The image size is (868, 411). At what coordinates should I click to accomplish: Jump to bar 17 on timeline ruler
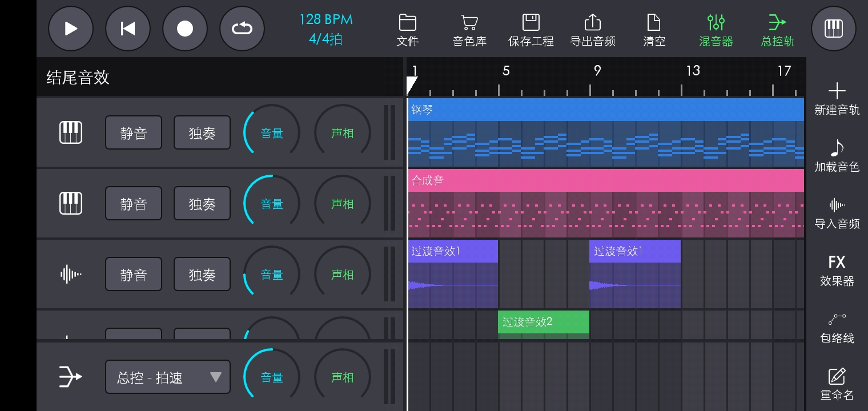(784, 71)
